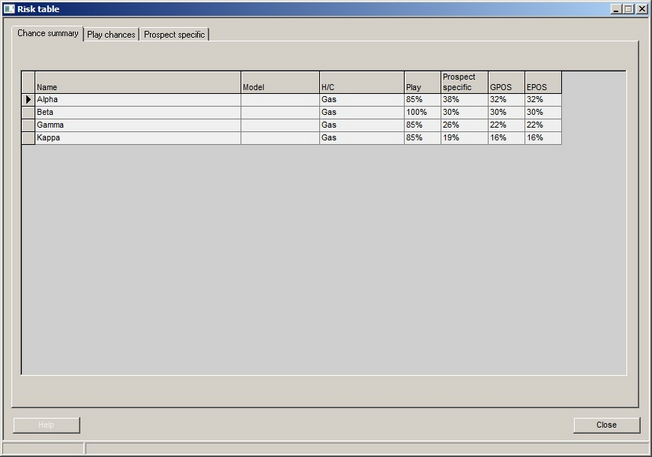
Task: Open the Prospect specific tab
Action: pos(174,34)
